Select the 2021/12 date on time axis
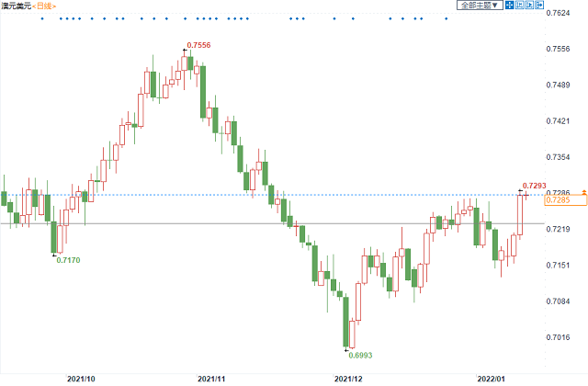Viewport: 588px width, 386px height. tap(348, 378)
